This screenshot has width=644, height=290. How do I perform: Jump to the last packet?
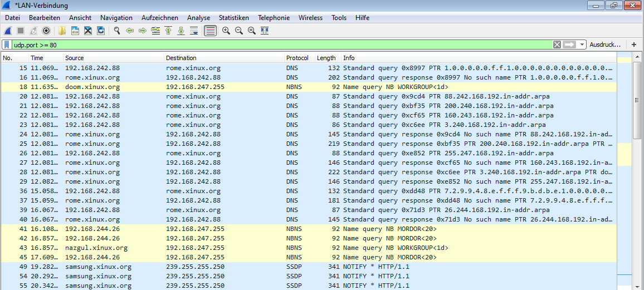click(x=180, y=31)
